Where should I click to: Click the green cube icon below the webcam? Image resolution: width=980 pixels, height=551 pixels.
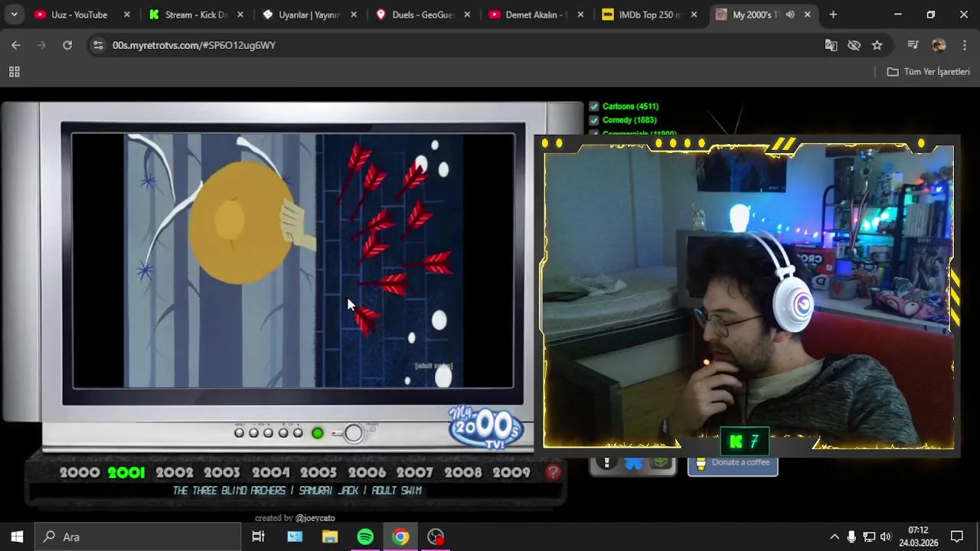pyautogui.click(x=661, y=463)
